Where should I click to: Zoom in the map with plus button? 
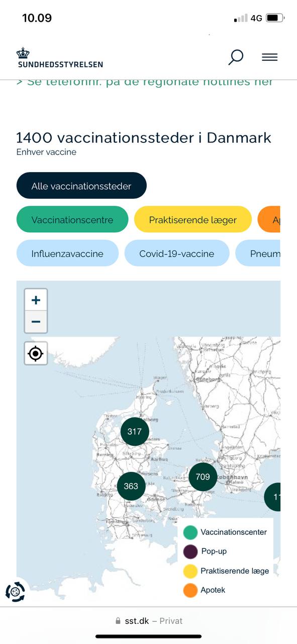[x=36, y=300]
